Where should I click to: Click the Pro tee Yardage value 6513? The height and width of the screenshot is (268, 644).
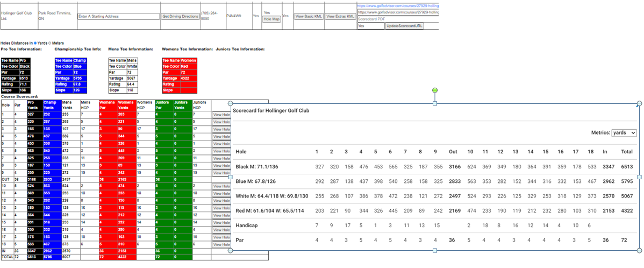click(x=25, y=78)
